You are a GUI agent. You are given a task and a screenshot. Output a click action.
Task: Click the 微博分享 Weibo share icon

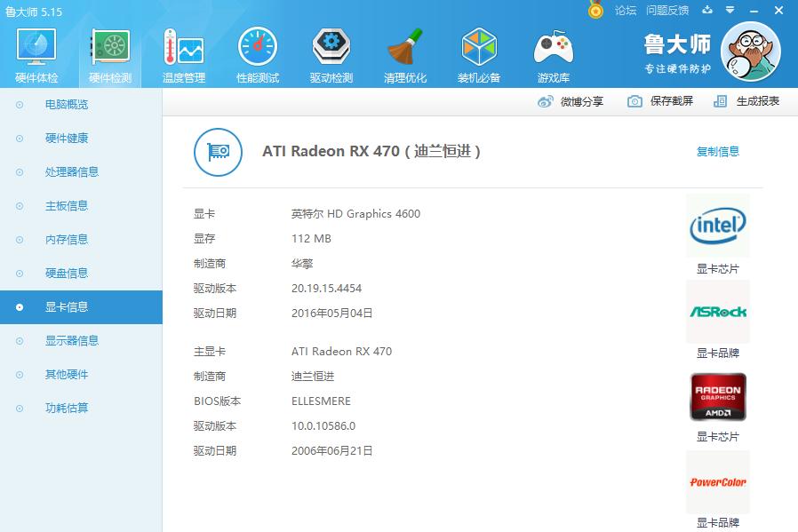545,102
